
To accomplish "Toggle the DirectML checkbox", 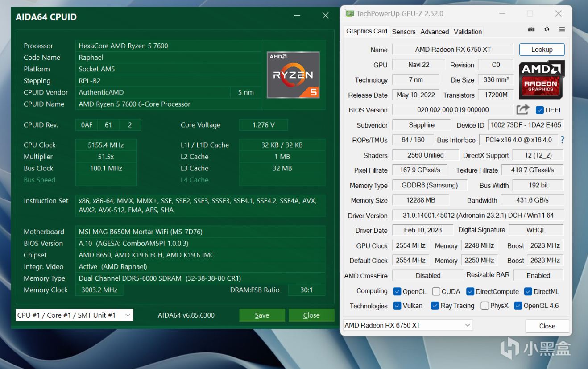I will pyautogui.click(x=528, y=291).
